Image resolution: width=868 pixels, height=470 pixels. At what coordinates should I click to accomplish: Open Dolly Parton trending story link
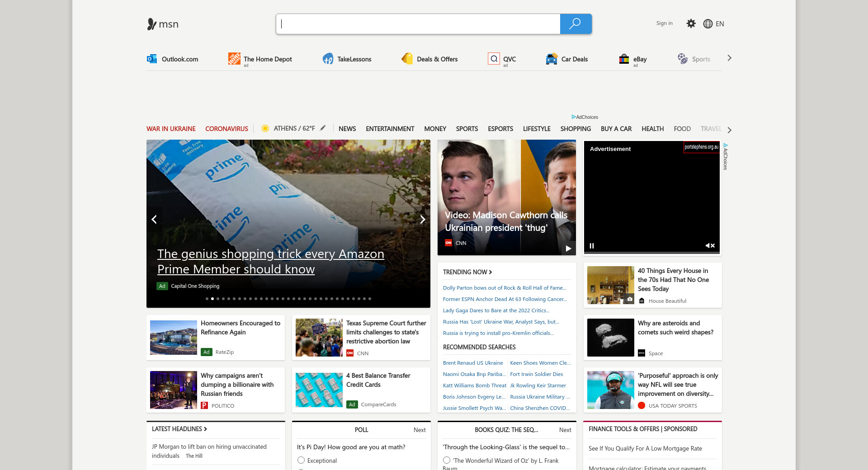pos(504,288)
